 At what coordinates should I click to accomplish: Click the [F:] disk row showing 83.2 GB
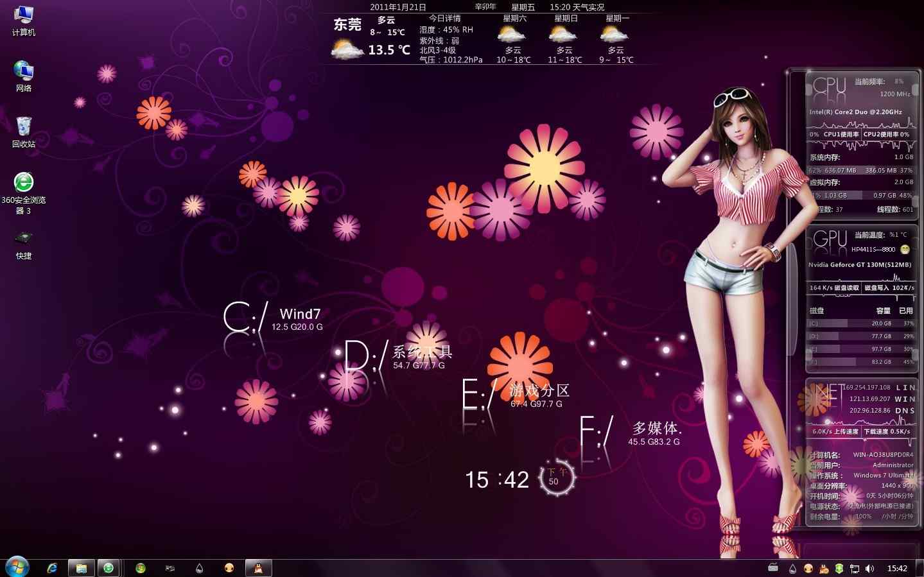tap(861, 362)
